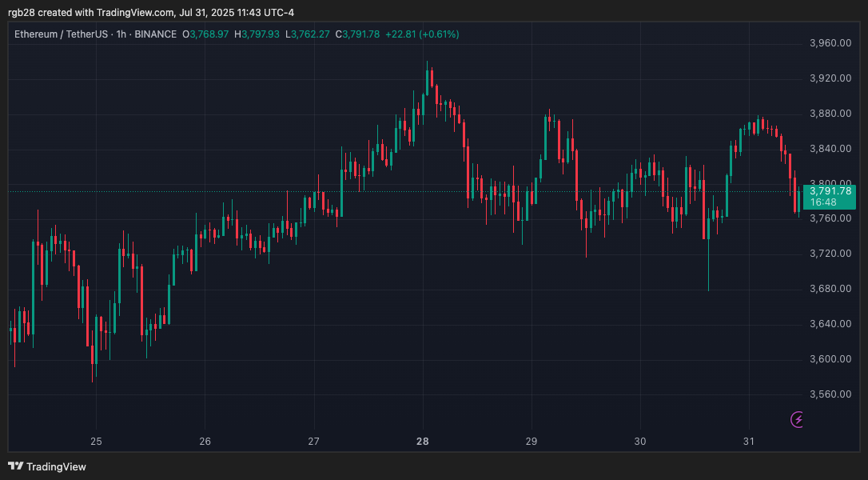Click the 3,680.00 level on the price scale
868x480 pixels.
click(830, 287)
